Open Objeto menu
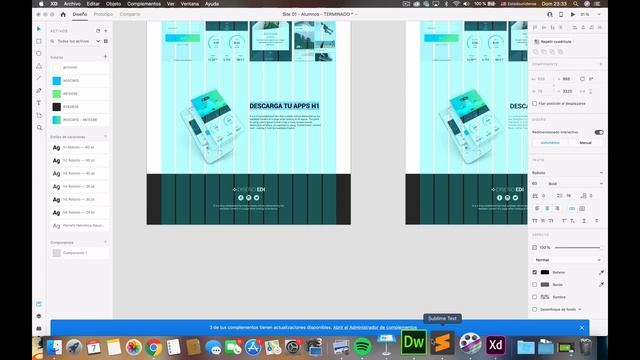 tap(113, 4)
